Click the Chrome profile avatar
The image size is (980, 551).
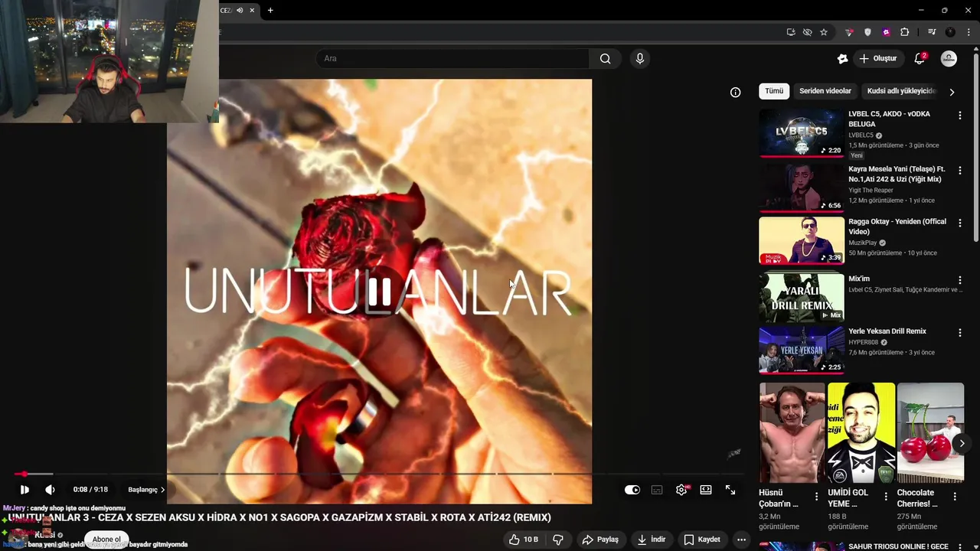tap(950, 32)
